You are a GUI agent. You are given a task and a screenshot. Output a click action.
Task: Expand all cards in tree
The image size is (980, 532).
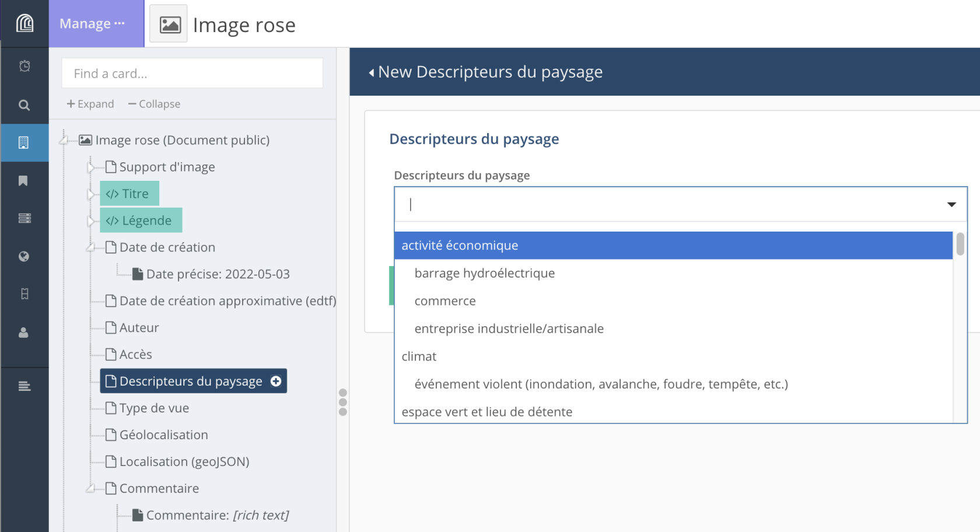pyautogui.click(x=90, y=104)
